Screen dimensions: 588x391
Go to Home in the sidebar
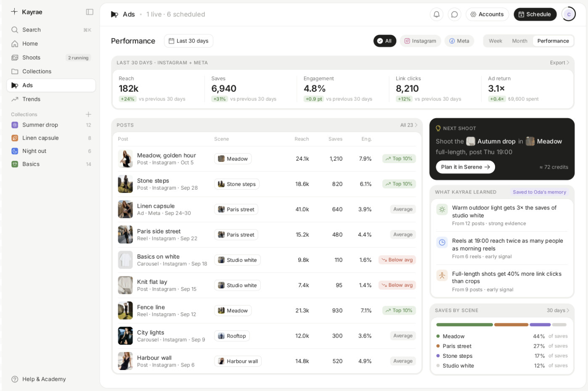point(51,44)
